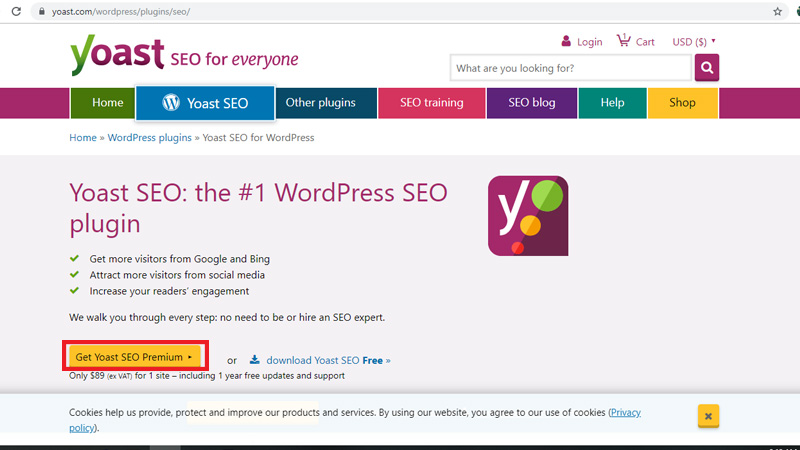This screenshot has height=450, width=800.
Task: Dismiss the cookie notice with X button
Action: click(708, 416)
